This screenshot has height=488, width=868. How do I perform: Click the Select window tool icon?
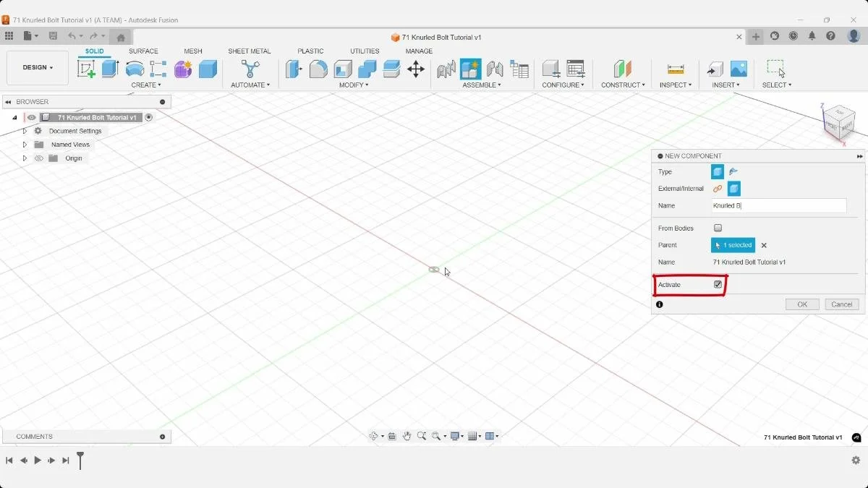point(776,69)
